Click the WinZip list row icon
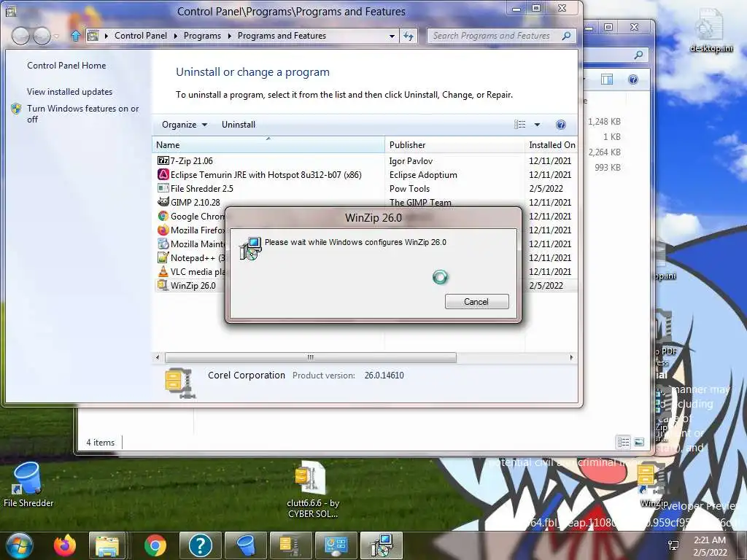Screen dimensions: 747x560 pyautogui.click(x=163, y=285)
